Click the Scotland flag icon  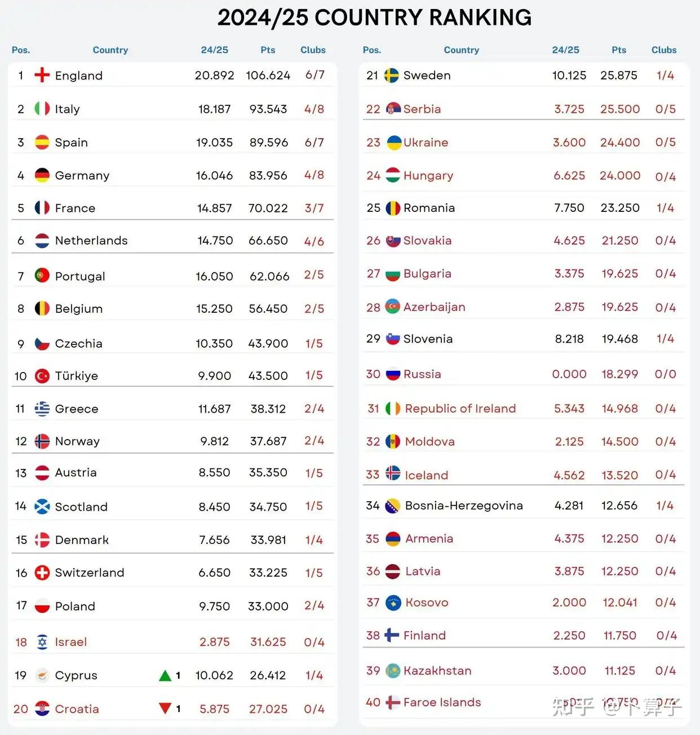point(42,507)
